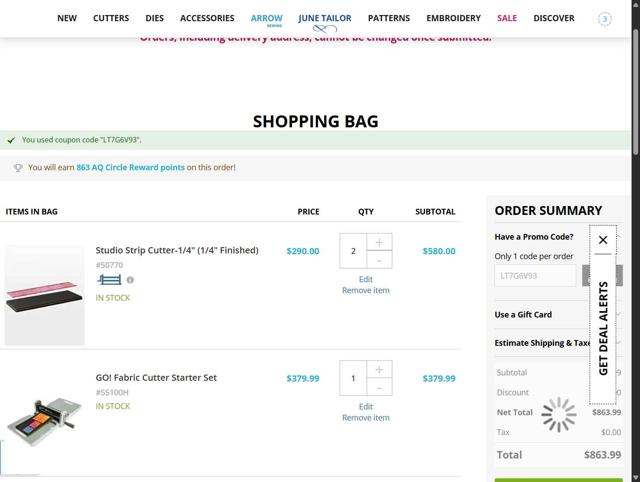This screenshot has height=482, width=640.
Task: Open the SALE menu
Action: coord(507,18)
